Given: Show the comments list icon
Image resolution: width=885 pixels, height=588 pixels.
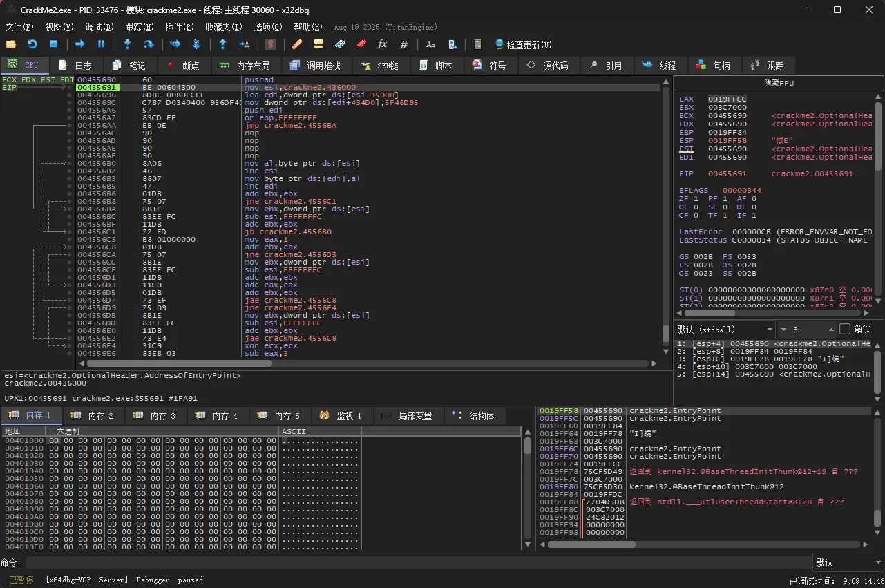Looking at the screenshot, I should tap(318, 44).
